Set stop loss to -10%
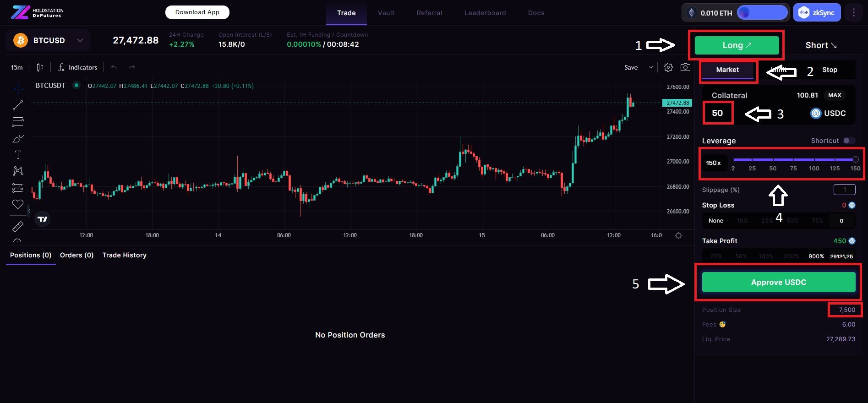868x403 pixels. [x=741, y=221]
